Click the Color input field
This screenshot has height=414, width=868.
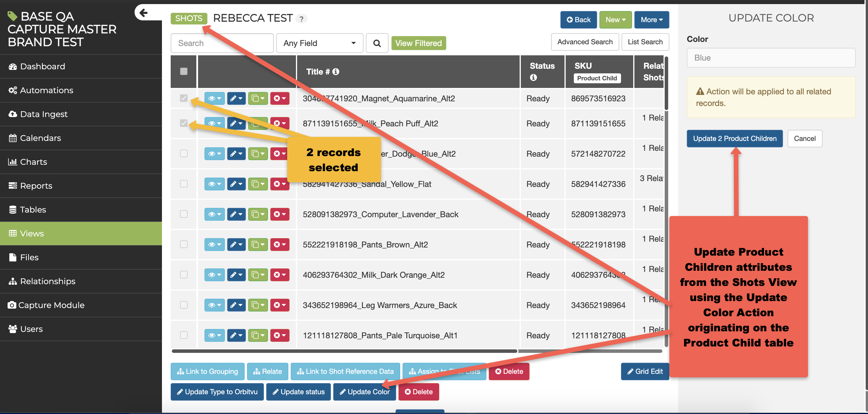pyautogui.click(x=771, y=58)
